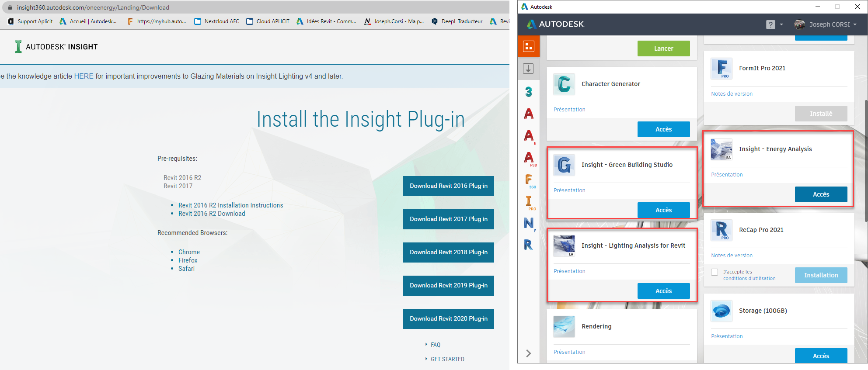The width and height of the screenshot is (868, 370).
Task: Click the Fusion 360 sidebar icon
Action: (x=529, y=180)
